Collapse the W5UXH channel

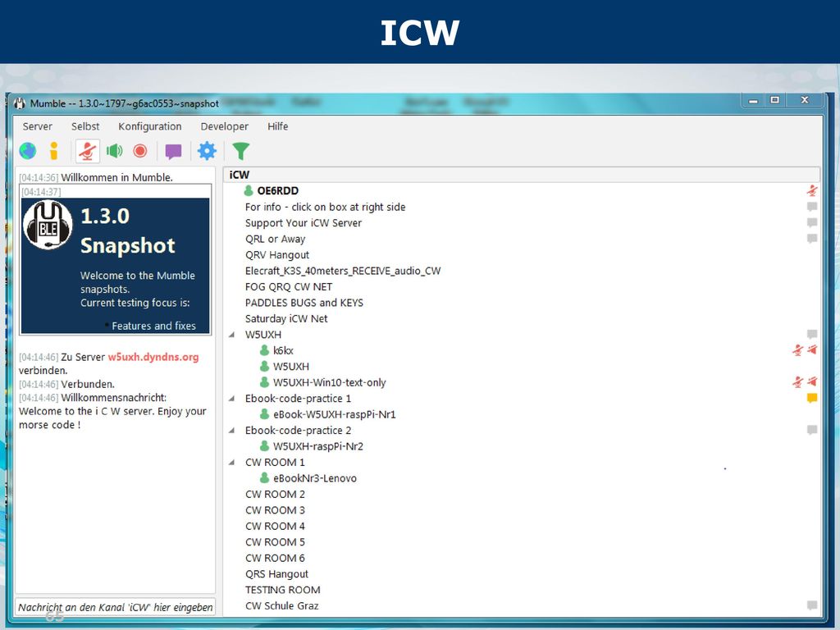coord(232,335)
